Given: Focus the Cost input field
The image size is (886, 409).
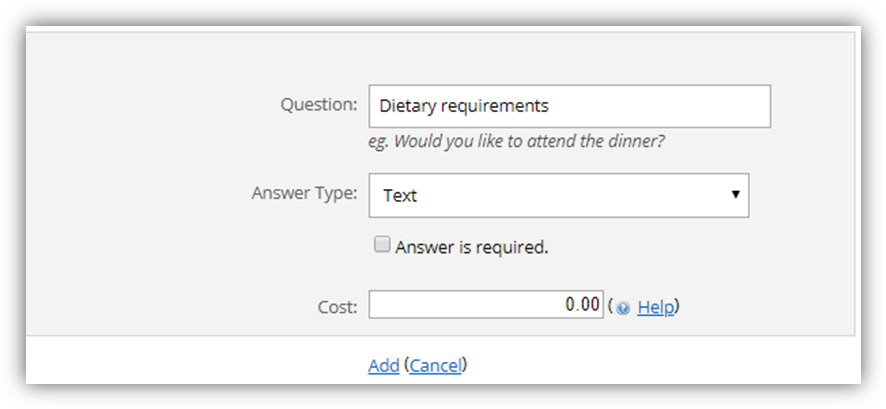Looking at the screenshot, I should tap(486, 305).
